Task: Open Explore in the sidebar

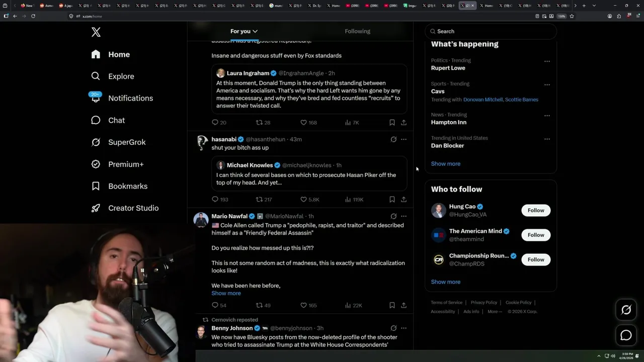Action: pyautogui.click(x=113, y=76)
